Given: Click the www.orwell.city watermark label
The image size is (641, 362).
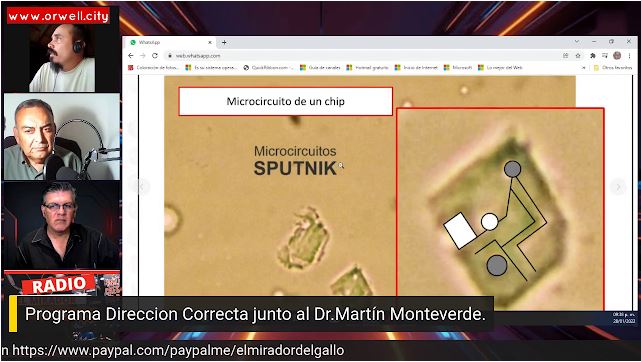Looking at the screenshot, I should coord(58,16).
